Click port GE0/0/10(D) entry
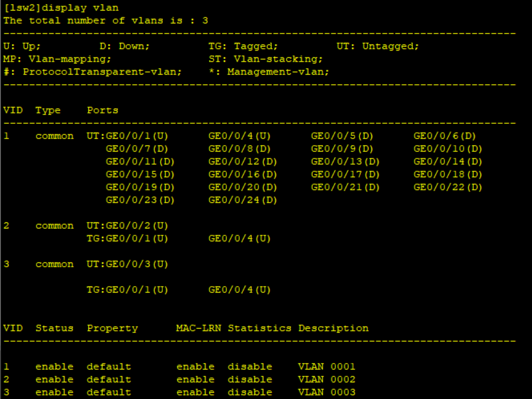The width and height of the screenshot is (532, 399). pyautogui.click(x=448, y=149)
